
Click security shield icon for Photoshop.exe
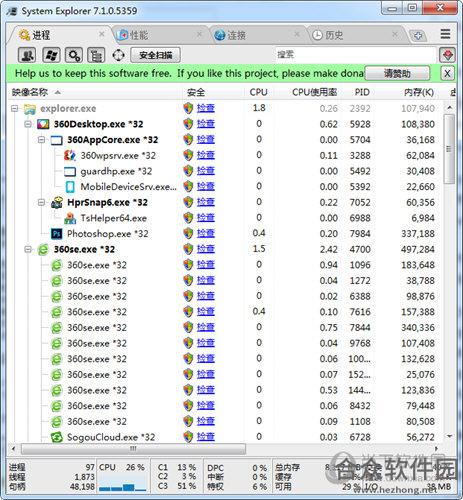(x=188, y=234)
